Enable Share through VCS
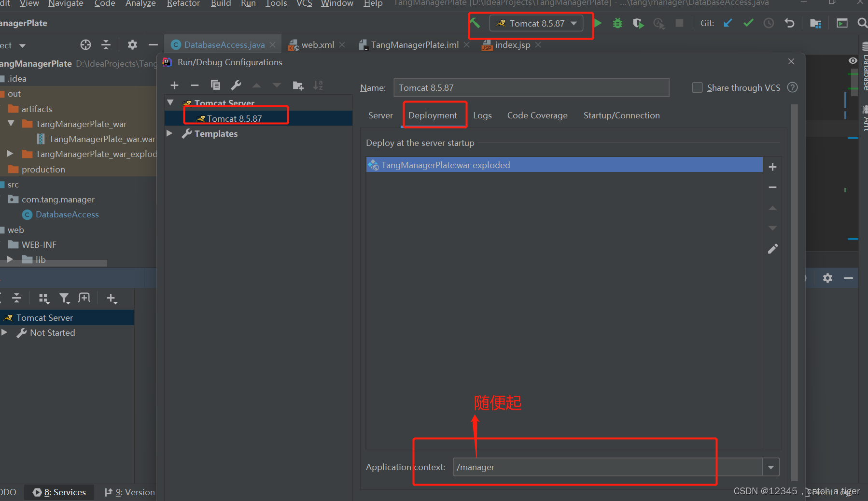 click(x=697, y=87)
